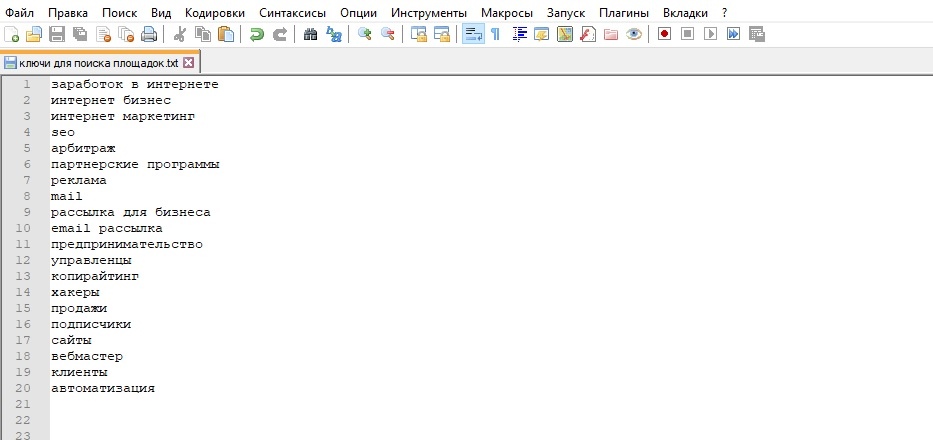Open the Кодировки menu
Viewport: 933px width, 440px height.
(x=215, y=12)
